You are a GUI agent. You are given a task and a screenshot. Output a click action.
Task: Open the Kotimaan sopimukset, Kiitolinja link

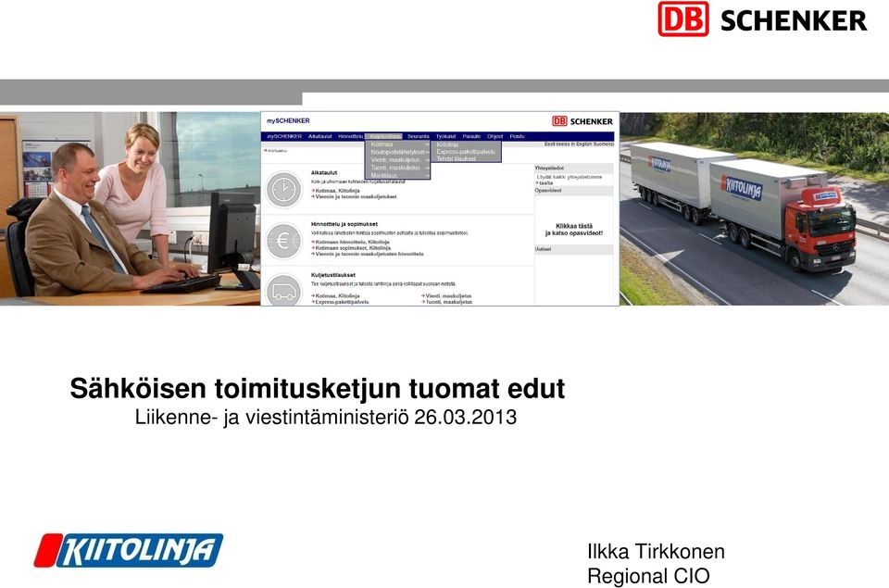click(x=353, y=248)
